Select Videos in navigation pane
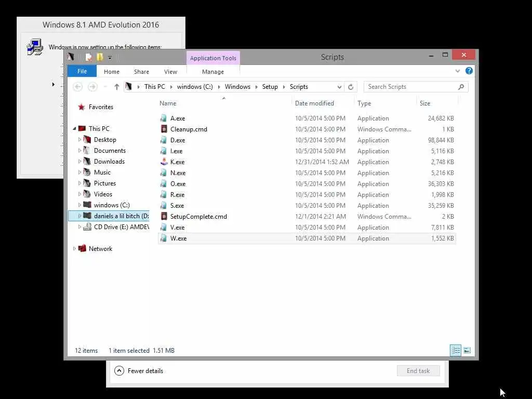 103,194
